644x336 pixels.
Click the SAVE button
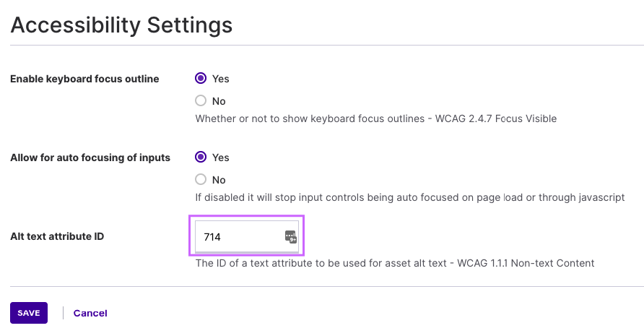29,313
